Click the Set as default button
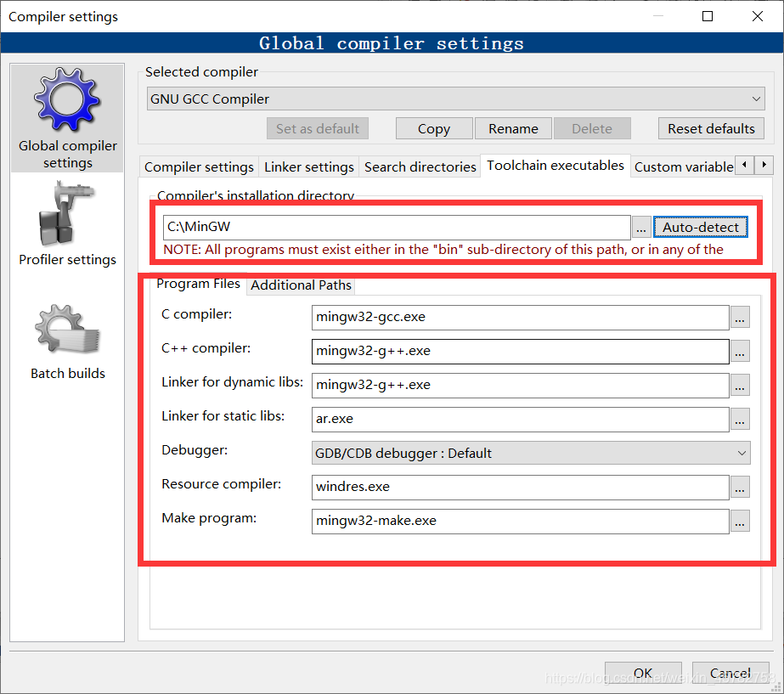The width and height of the screenshot is (784, 694). (x=318, y=128)
